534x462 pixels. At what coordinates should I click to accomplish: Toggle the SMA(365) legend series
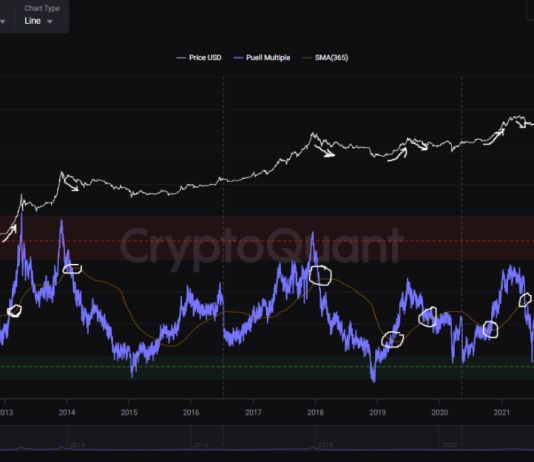pyautogui.click(x=325, y=58)
